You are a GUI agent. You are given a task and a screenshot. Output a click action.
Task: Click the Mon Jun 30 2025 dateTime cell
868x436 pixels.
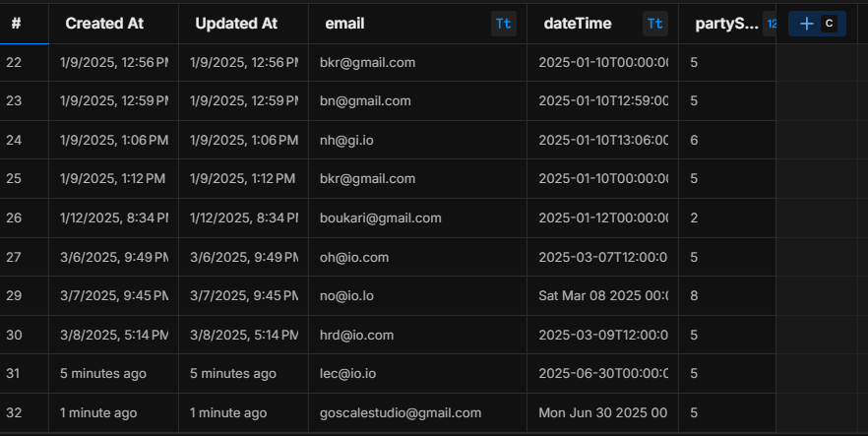coord(603,412)
